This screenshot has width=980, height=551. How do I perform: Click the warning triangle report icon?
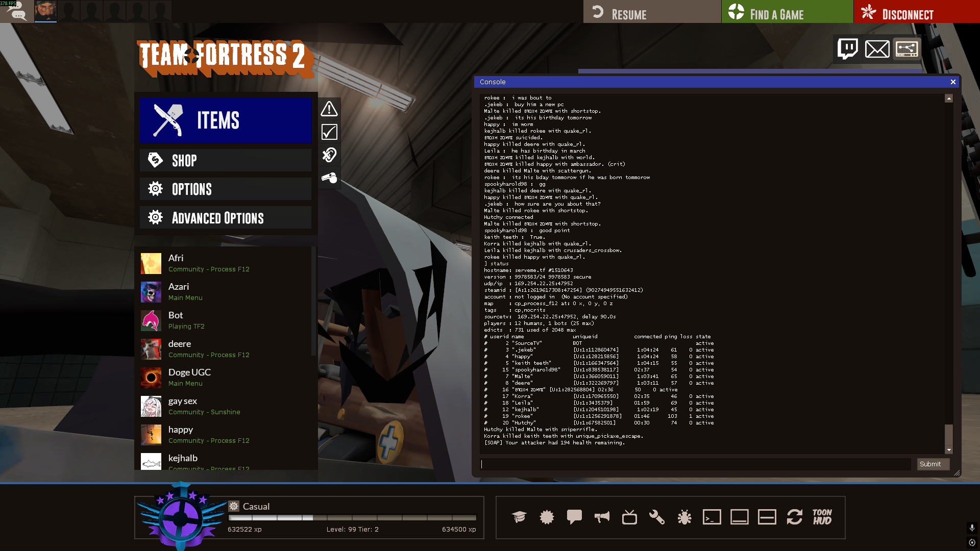click(x=329, y=109)
